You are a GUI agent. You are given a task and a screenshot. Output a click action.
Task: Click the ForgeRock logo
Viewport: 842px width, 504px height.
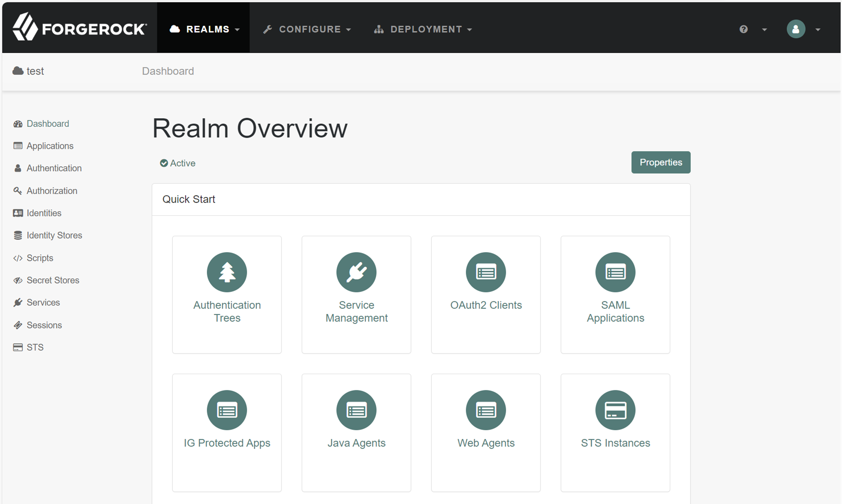point(79,28)
